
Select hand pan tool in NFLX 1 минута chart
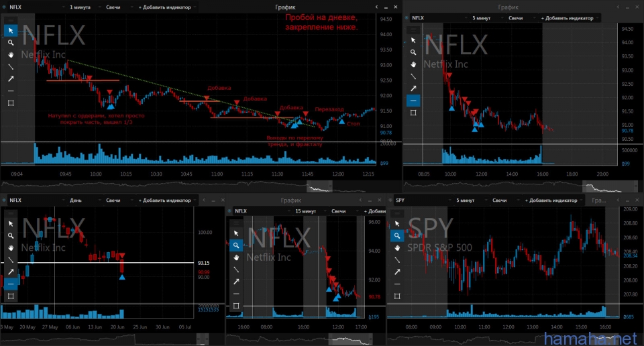pyautogui.click(x=11, y=54)
